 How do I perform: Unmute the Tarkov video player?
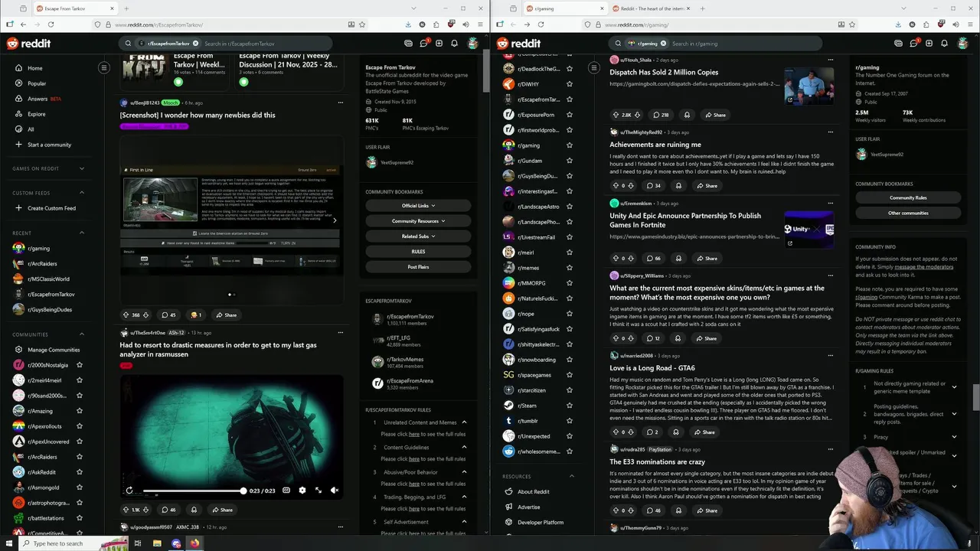[x=335, y=491]
